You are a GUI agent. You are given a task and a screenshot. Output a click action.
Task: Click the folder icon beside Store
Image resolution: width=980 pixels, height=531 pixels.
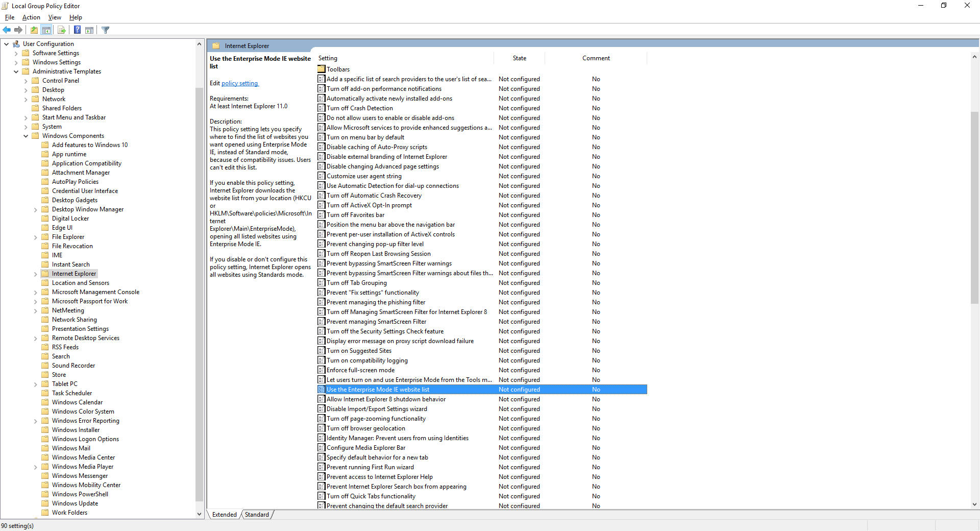click(45, 375)
